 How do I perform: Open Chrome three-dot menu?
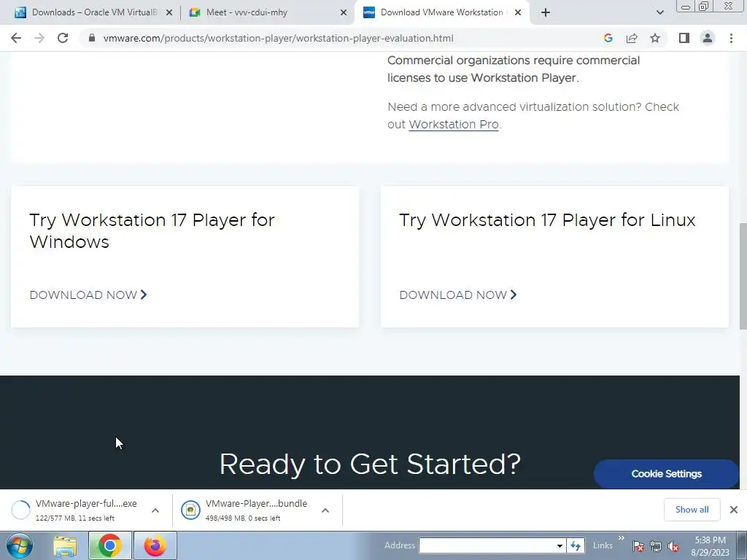point(731,38)
